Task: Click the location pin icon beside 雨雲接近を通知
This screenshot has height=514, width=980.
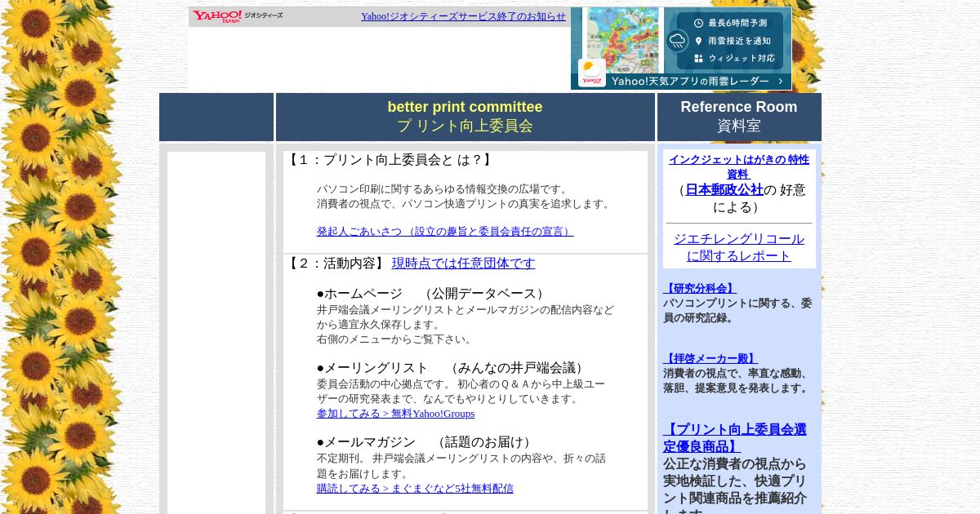Action: pos(698,41)
